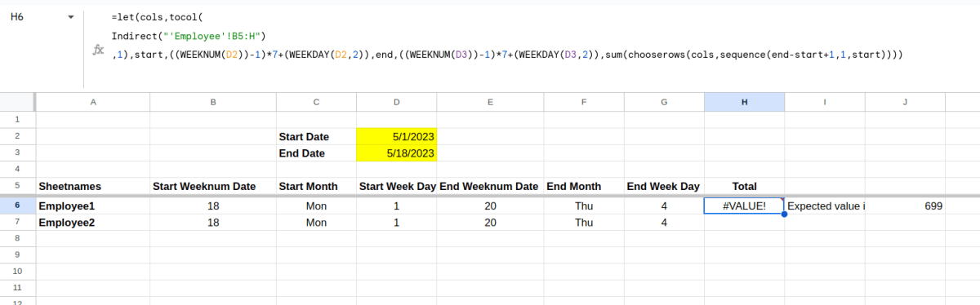Click Employee1 Start Week Day value 1
Screen dimensions: 980x305
(397, 206)
